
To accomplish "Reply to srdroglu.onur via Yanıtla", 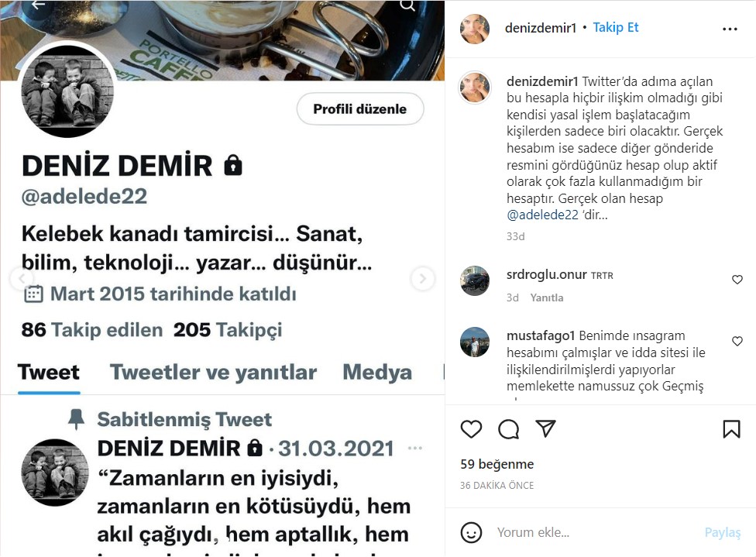I will (547, 297).
